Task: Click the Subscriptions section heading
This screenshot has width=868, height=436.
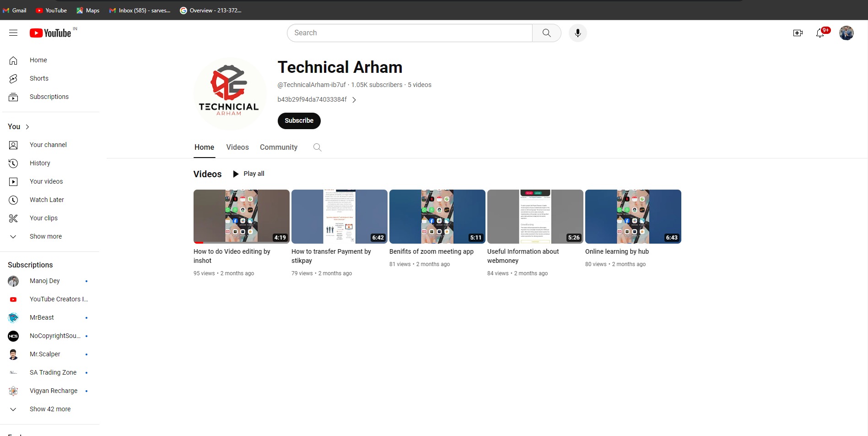Action: click(30, 265)
